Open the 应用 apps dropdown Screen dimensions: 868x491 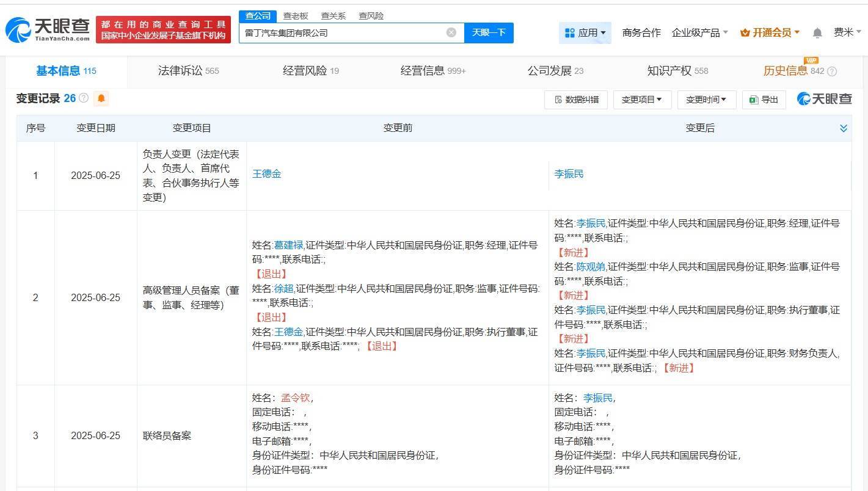click(585, 33)
